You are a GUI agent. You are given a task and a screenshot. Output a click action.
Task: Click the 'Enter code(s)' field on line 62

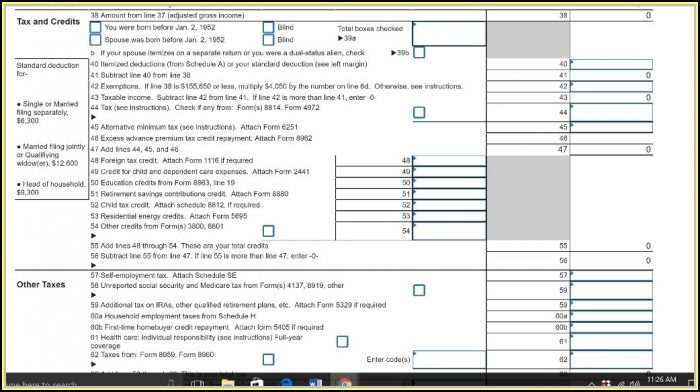[x=449, y=359]
